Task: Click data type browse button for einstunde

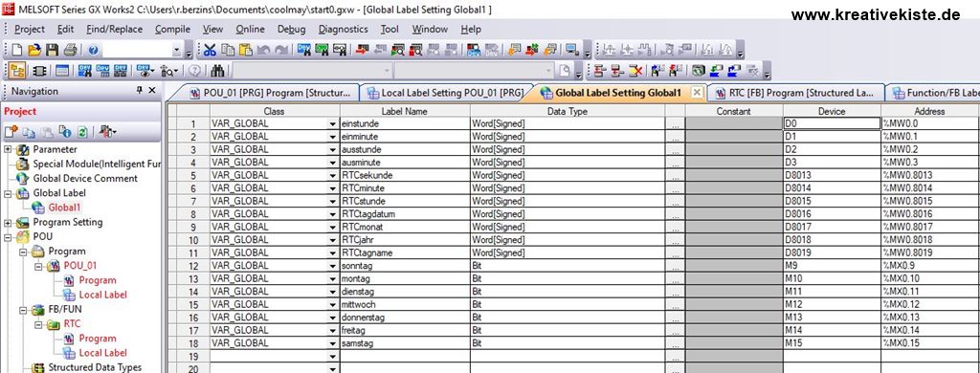Action: [x=675, y=123]
